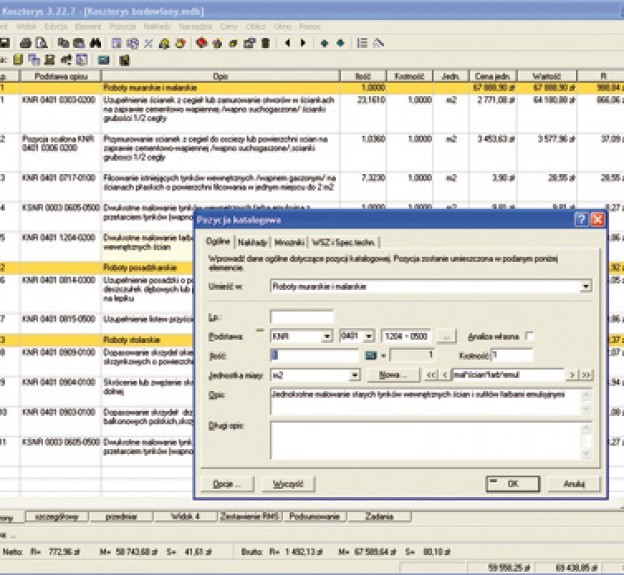Click the blue scissors Cut icon

148,43
